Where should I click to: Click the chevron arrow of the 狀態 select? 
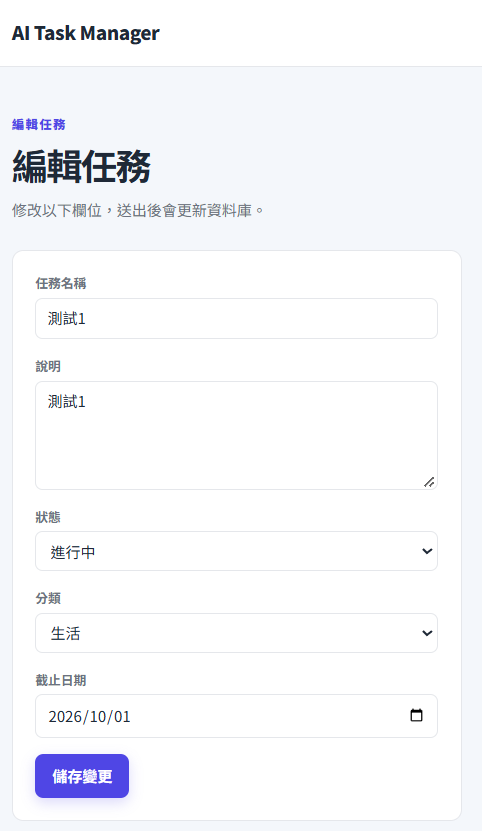tap(427, 551)
